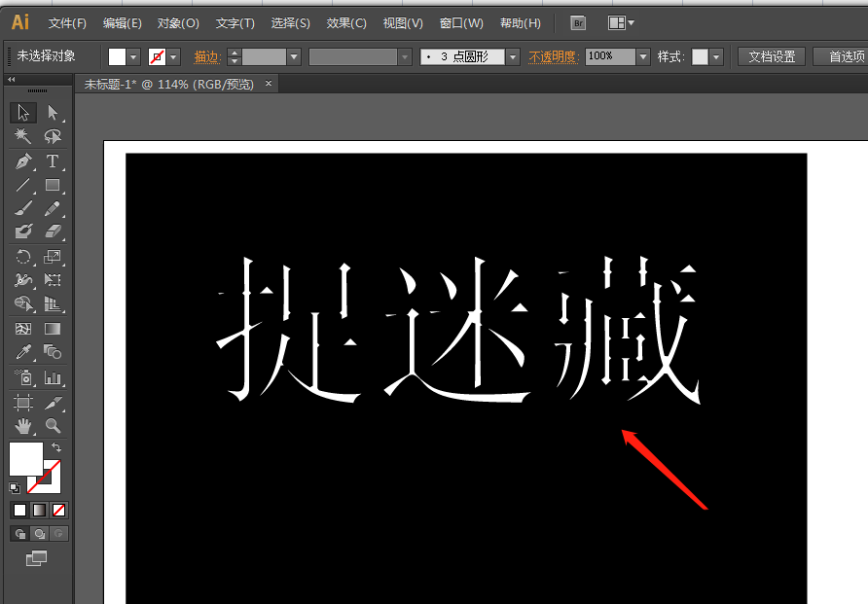Select the Direct Selection tool

(53, 113)
